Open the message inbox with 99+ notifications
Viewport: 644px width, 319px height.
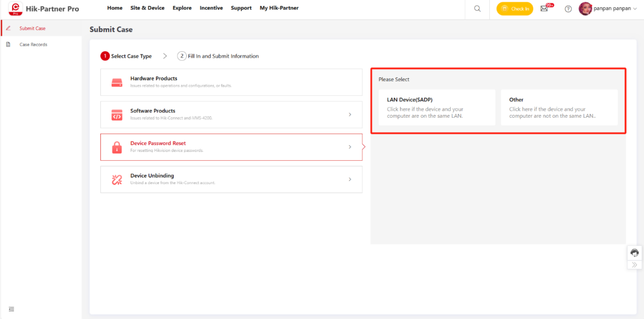coord(545,8)
